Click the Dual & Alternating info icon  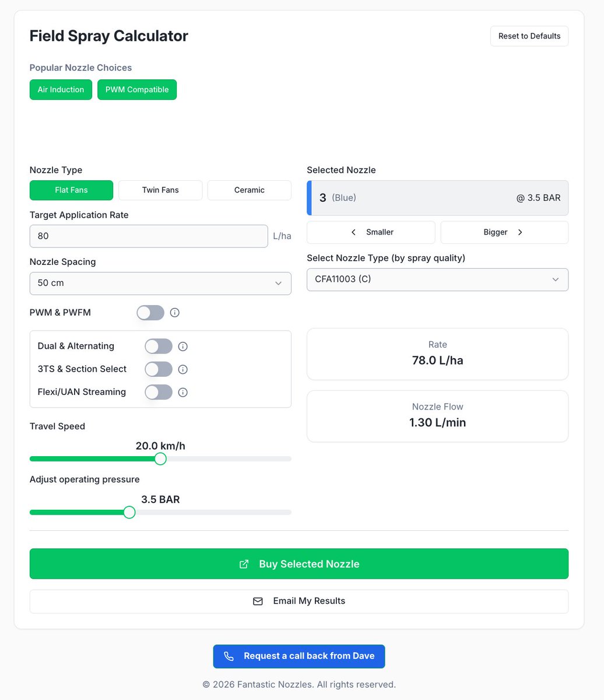(x=182, y=346)
